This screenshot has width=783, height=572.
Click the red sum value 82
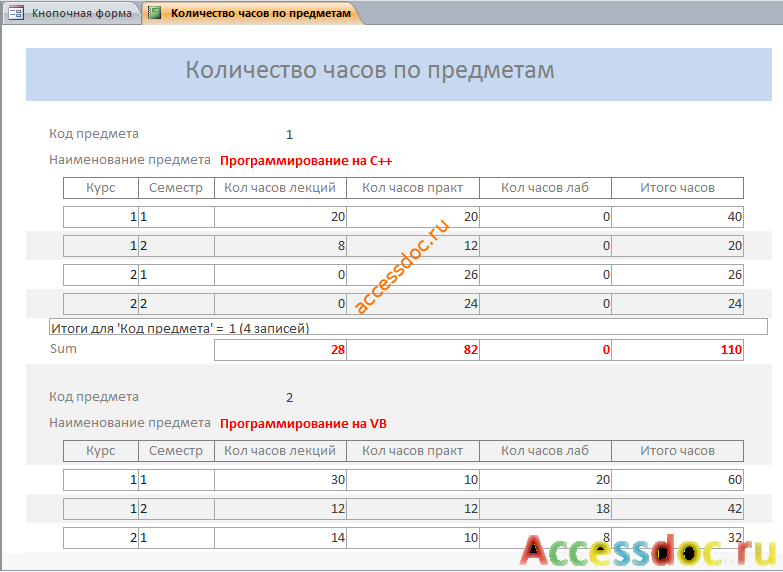pos(412,350)
